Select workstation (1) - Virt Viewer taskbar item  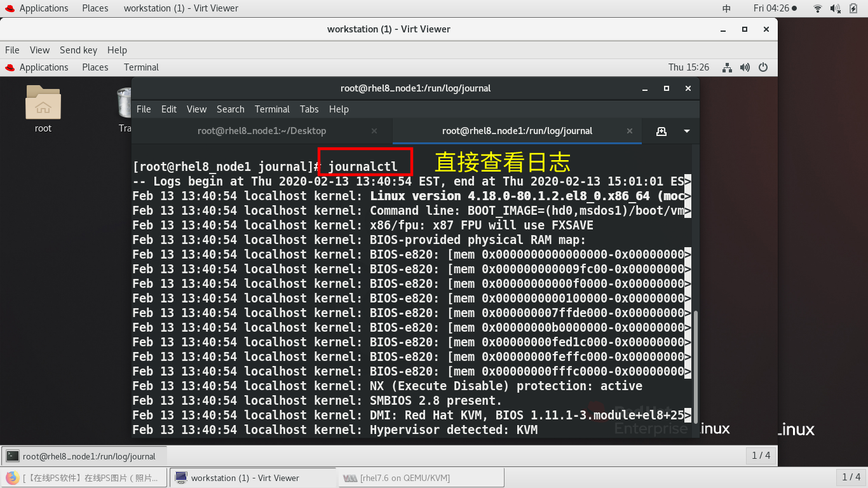coord(253,478)
